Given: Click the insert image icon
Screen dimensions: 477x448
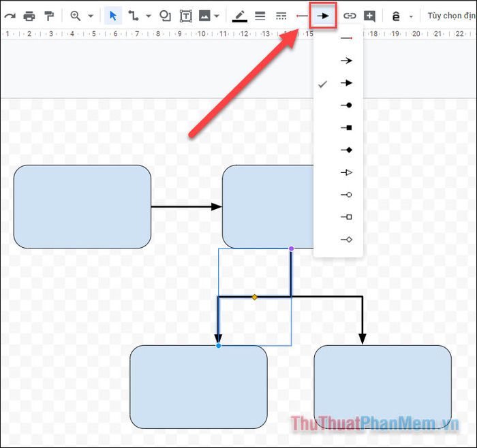Looking at the screenshot, I should tap(204, 16).
